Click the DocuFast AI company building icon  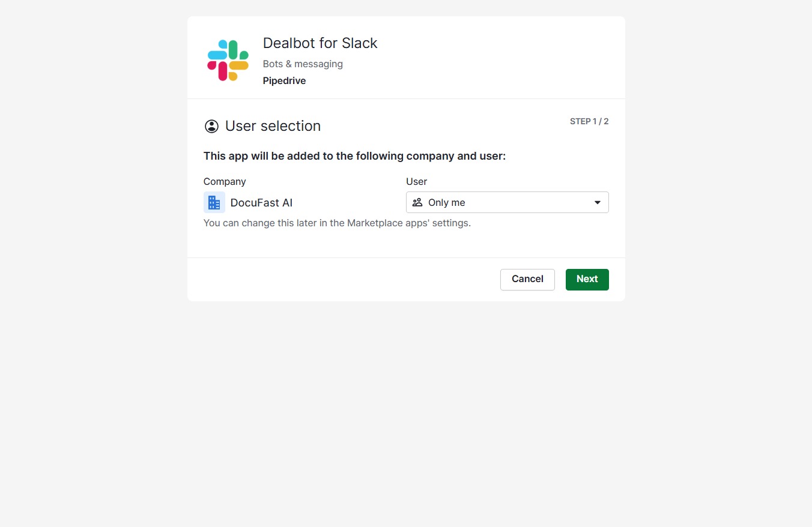coord(214,202)
